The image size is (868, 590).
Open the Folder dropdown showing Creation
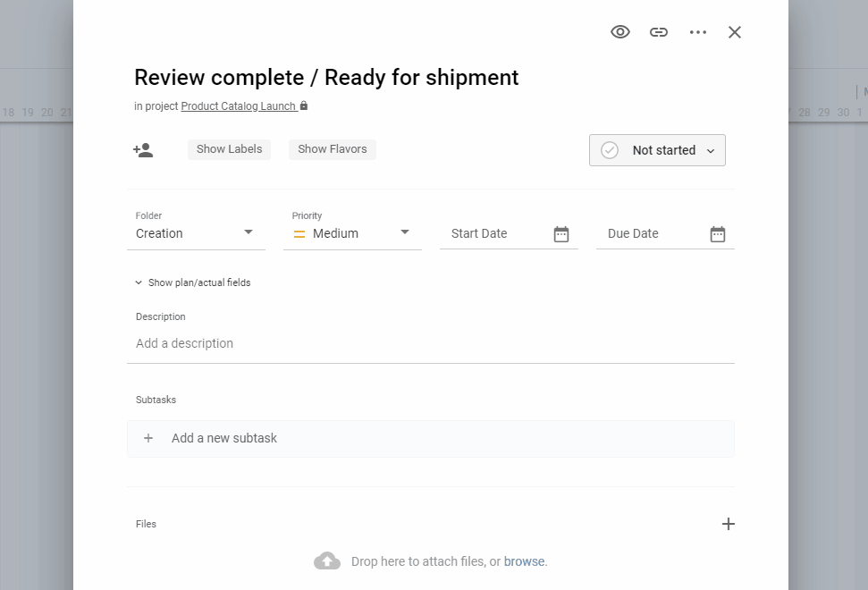pos(196,233)
